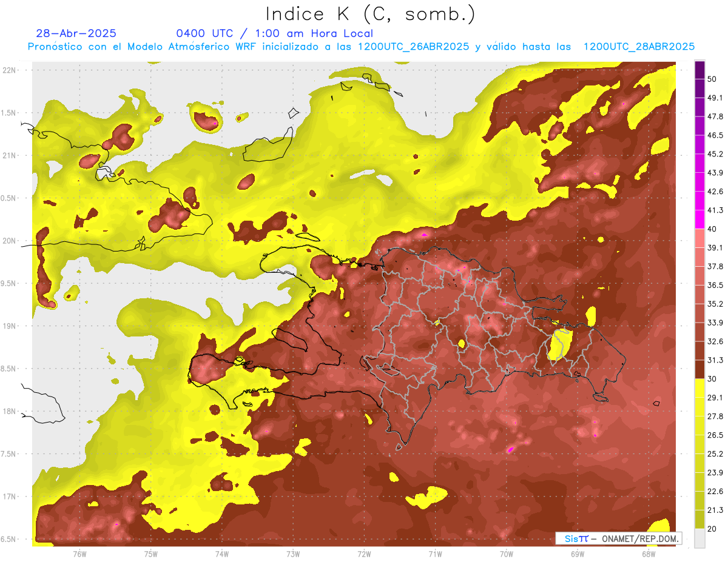The height and width of the screenshot is (562, 728).
Task: Click the '17N' latitude label
Action: 8,497
